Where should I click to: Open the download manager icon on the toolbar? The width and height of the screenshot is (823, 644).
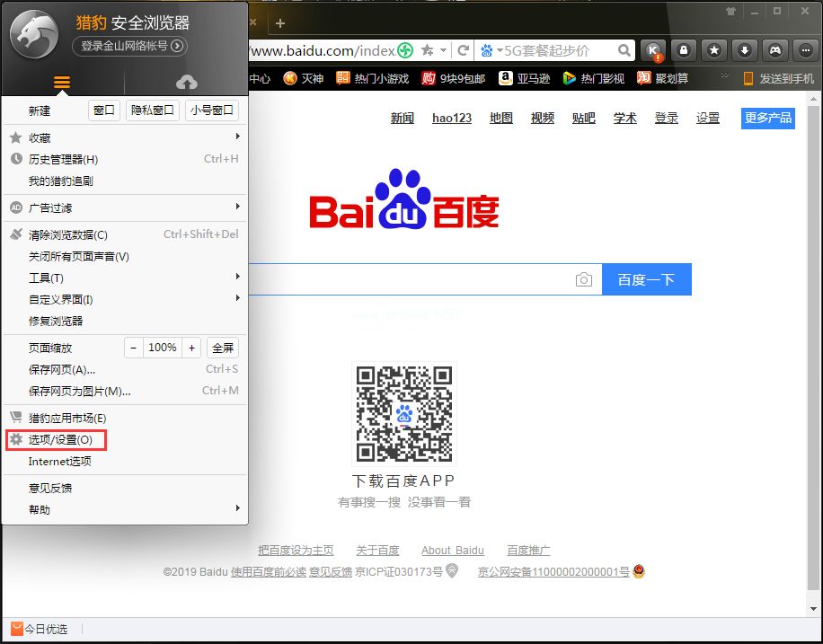(745, 51)
